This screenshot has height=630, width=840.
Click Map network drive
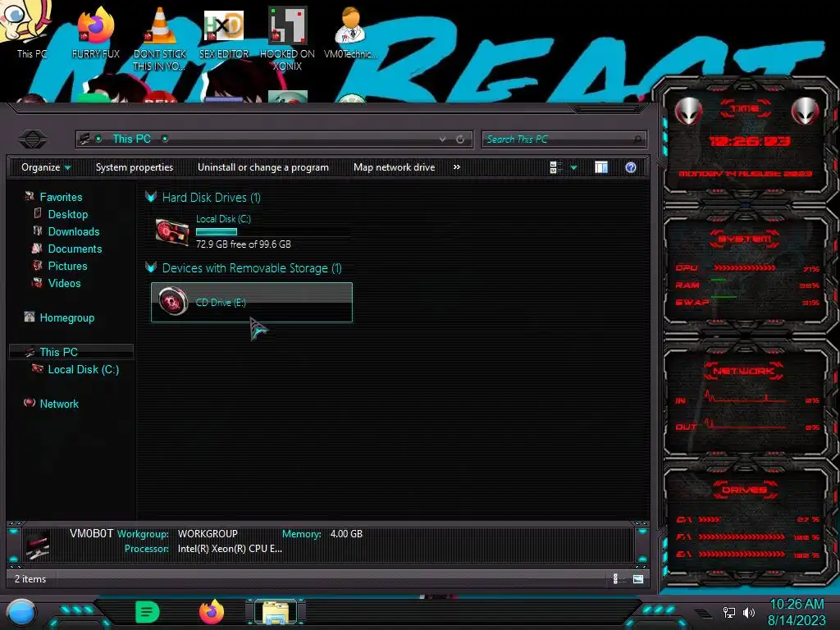coord(395,167)
